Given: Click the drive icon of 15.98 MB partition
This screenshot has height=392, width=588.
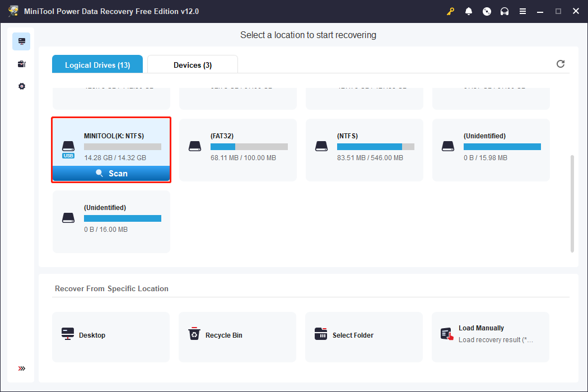Looking at the screenshot, I should point(448,146).
